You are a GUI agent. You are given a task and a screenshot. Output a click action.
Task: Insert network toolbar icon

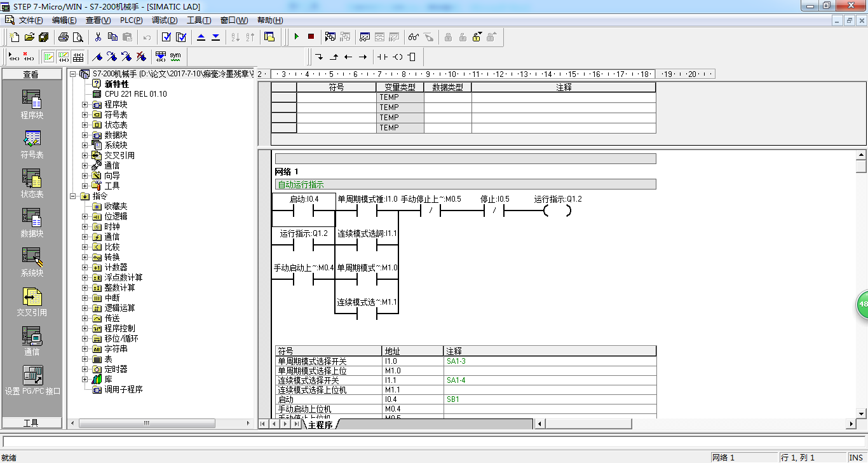(13, 57)
